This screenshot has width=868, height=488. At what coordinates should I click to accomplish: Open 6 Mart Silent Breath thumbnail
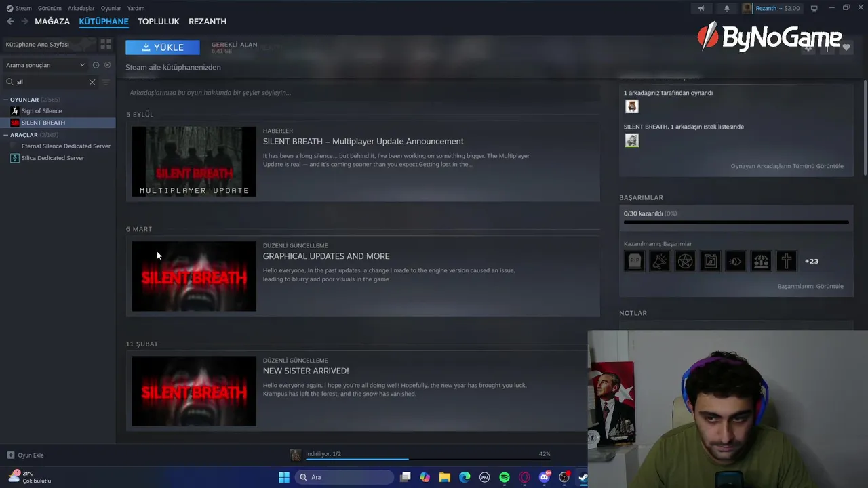tap(194, 277)
